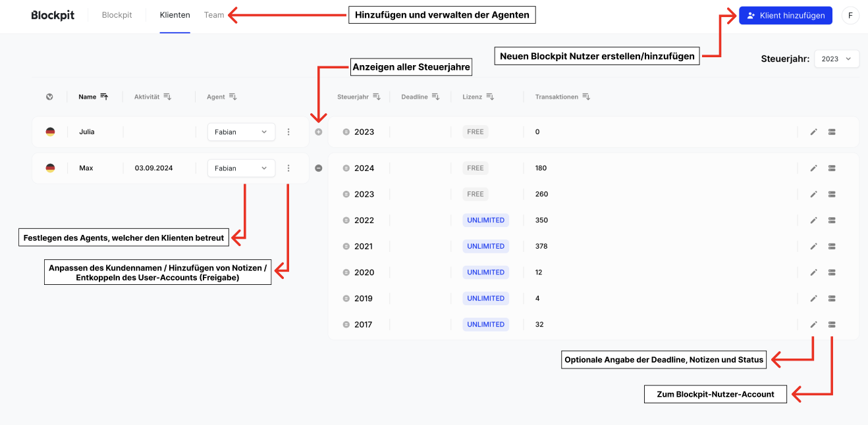Screen dimensions: 868x425
Task: Open account icon for 2019 row
Action: coord(832,299)
